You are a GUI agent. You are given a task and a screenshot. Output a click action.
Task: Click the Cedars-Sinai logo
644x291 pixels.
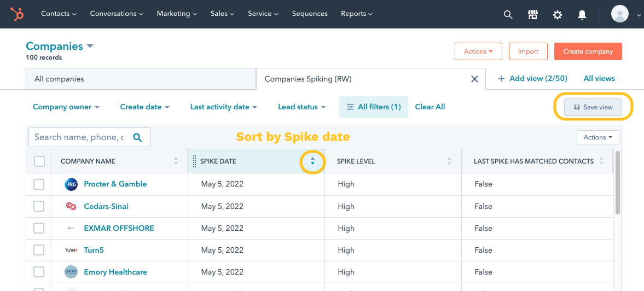(71, 206)
